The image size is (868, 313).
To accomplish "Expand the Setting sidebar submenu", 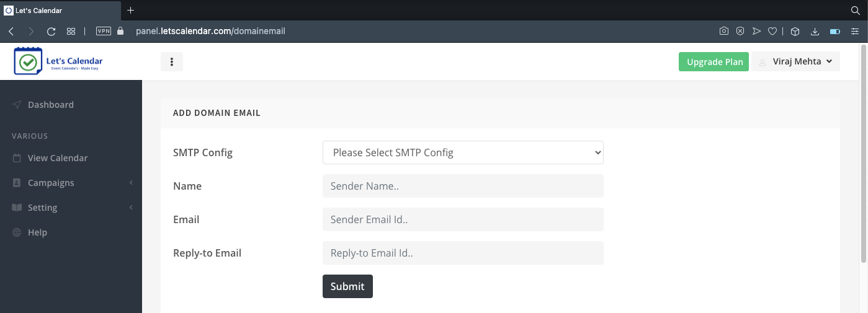I will click(x=71, y=208).
